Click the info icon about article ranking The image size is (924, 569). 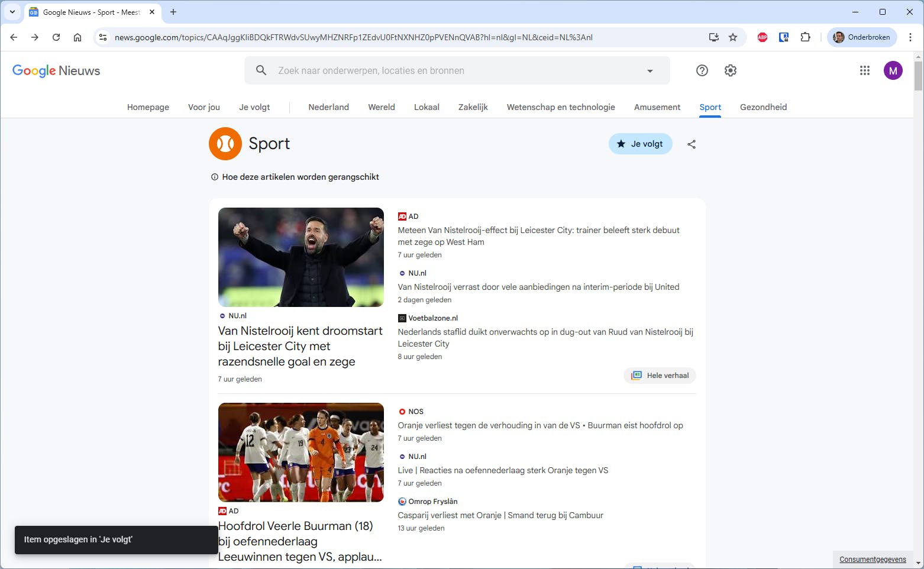click(214, 177)
